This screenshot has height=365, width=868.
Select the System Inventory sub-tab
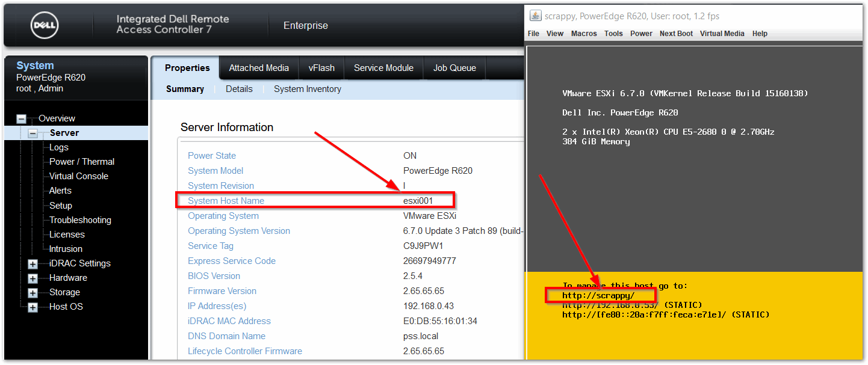click(308, 89)
